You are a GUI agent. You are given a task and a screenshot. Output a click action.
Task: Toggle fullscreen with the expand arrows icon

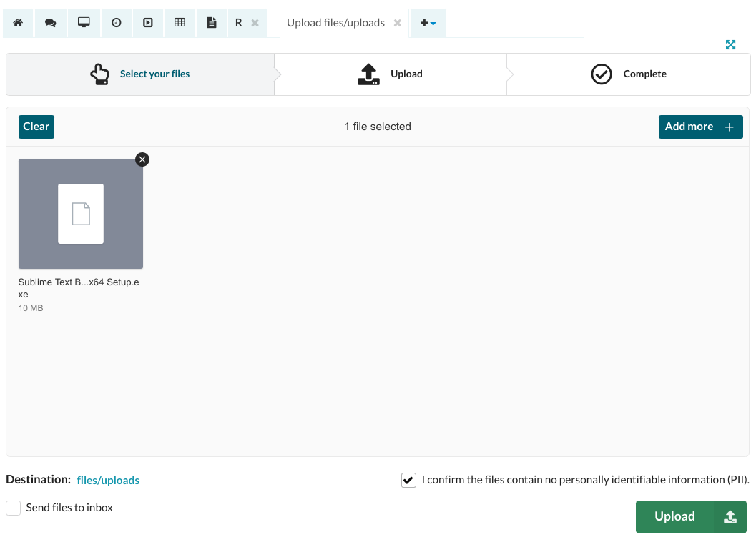pyautogui.click(x=730, y=45)
